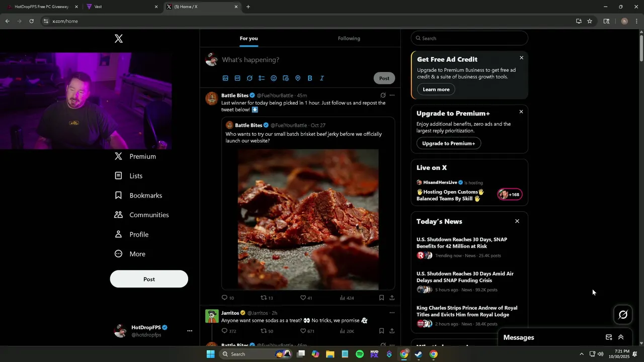The width and height of the screenshot is (644, 362).
Task: Click the grey Post button in composer
Action: [x=384, y=78]
